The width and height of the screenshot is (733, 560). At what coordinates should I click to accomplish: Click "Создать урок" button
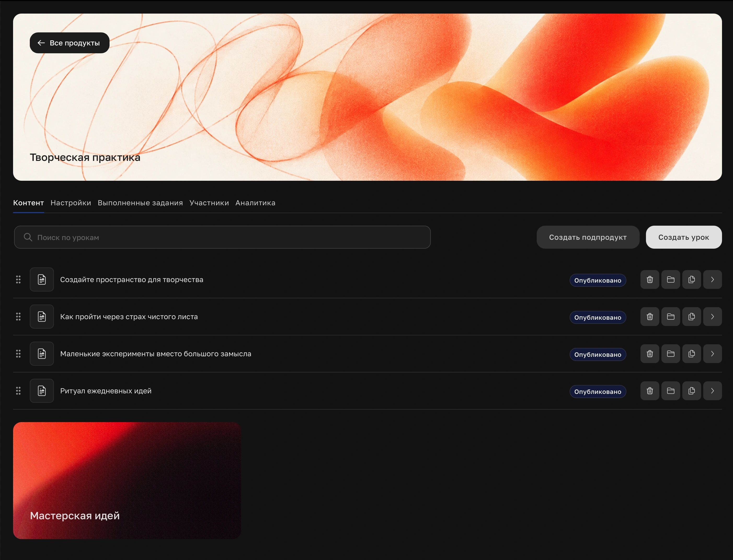click(x=684, y=237)
